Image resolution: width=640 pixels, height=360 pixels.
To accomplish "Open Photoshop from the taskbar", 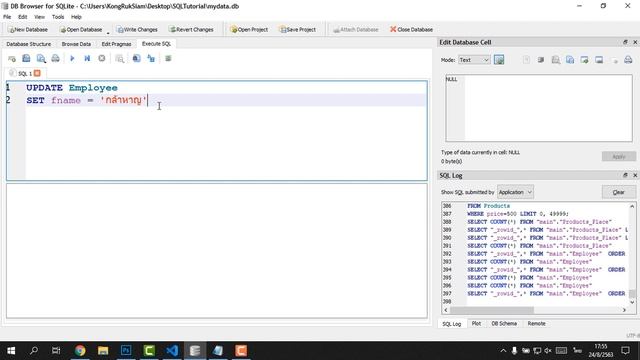I will click(x=126, y=351).
